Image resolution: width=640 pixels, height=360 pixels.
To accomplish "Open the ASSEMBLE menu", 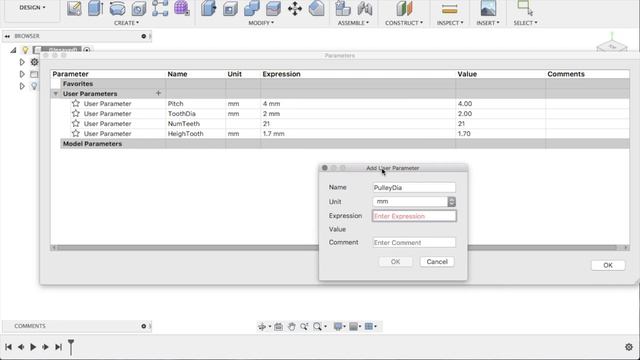I will [353, 23].
